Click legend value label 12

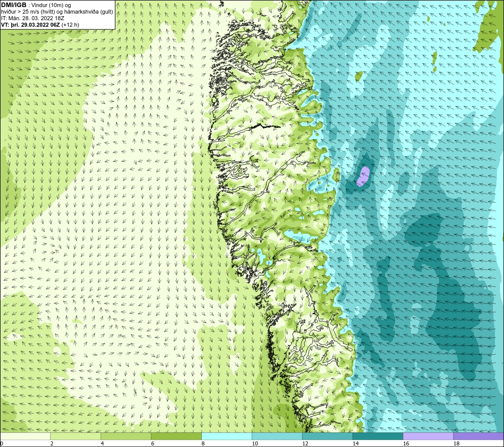[x=305, y=444]
